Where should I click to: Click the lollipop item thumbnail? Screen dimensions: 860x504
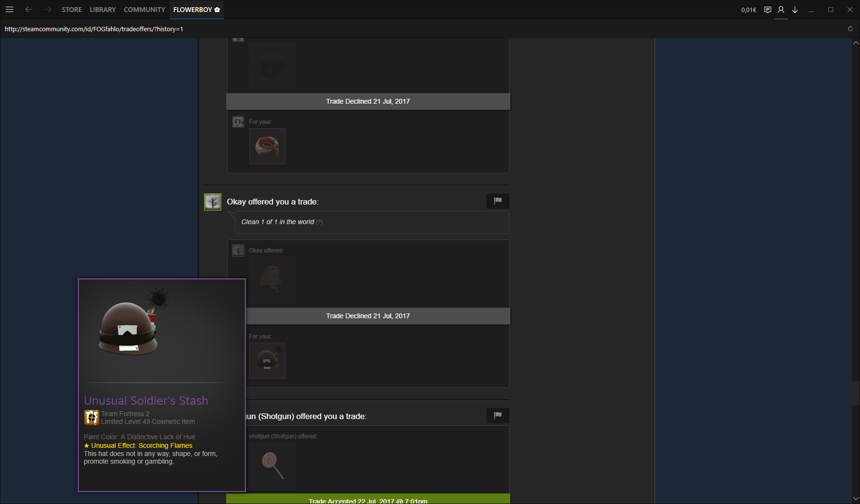coord(272,466)
